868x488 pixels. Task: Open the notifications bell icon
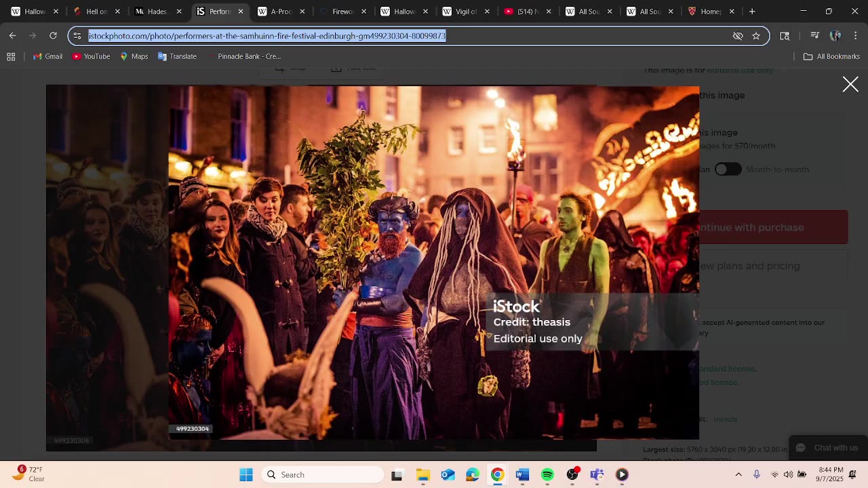pos(853,474)
